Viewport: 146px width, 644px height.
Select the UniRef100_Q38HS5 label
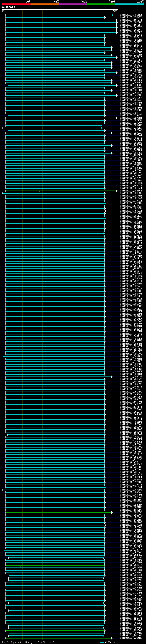click(131, 48)
